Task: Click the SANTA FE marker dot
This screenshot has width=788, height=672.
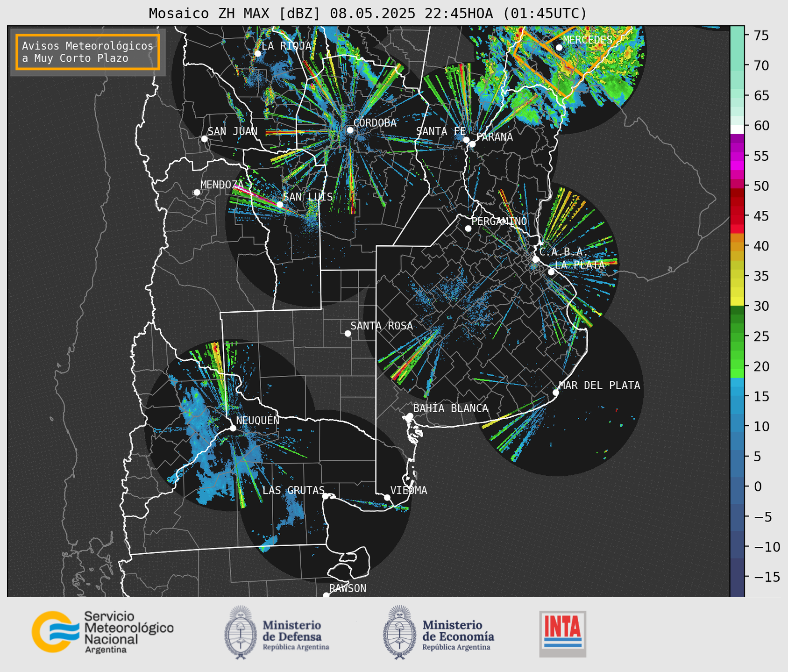Action: pos(466,140)
